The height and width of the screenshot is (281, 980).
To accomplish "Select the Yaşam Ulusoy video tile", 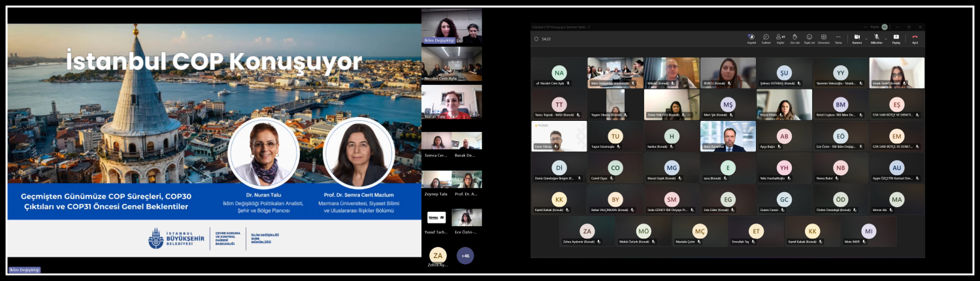I will [x=615, y=105].
